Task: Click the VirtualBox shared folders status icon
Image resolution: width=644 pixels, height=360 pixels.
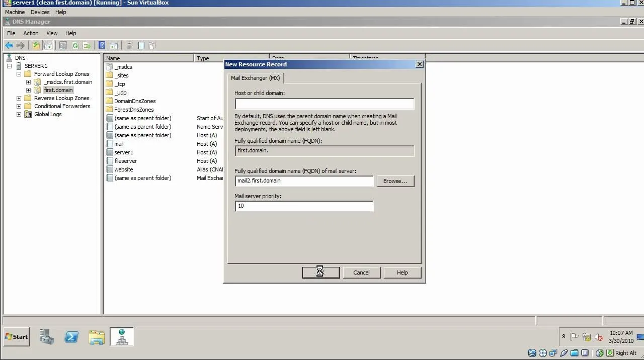Action: click(575, 353)
